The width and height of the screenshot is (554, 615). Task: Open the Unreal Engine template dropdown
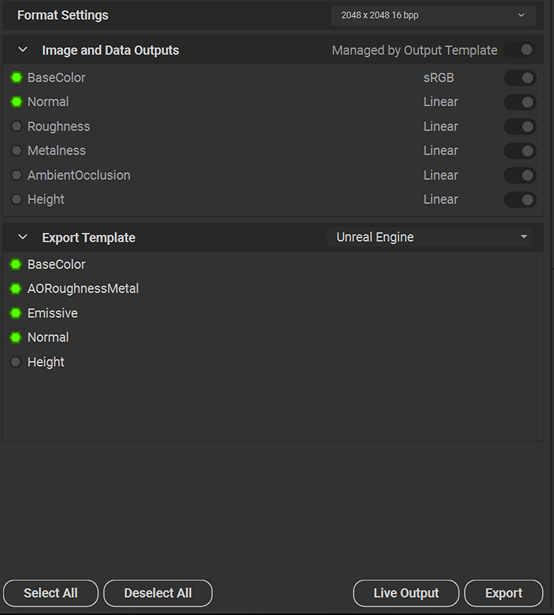point(430,237)
